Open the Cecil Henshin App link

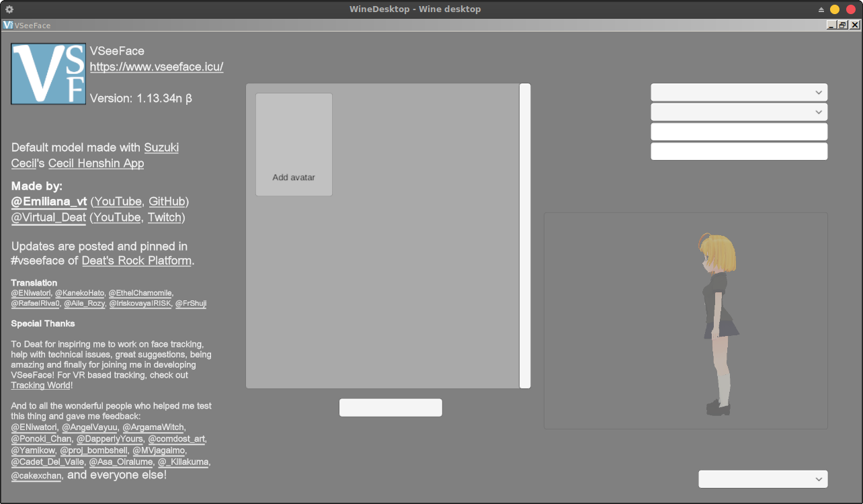coord(95,163)
